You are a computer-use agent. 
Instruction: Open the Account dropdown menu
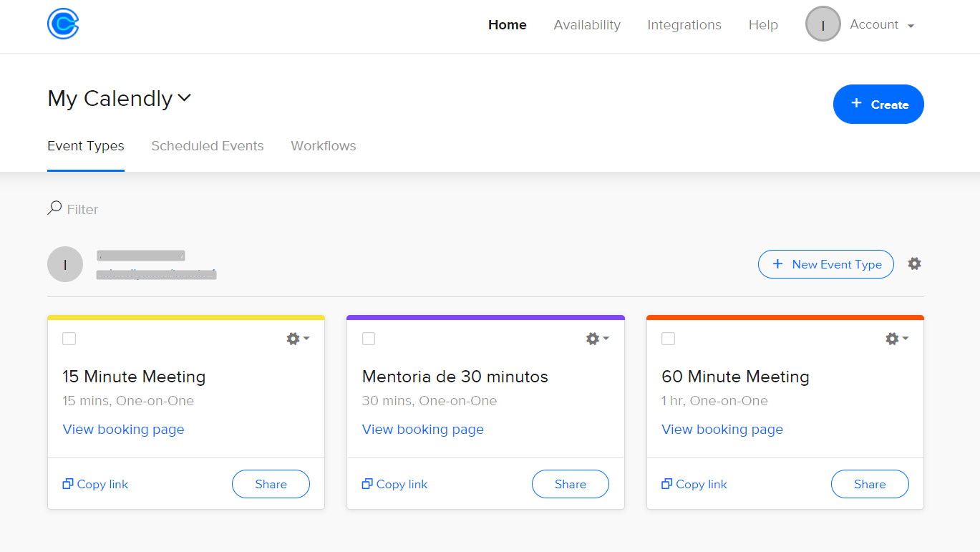pos(882,24)
